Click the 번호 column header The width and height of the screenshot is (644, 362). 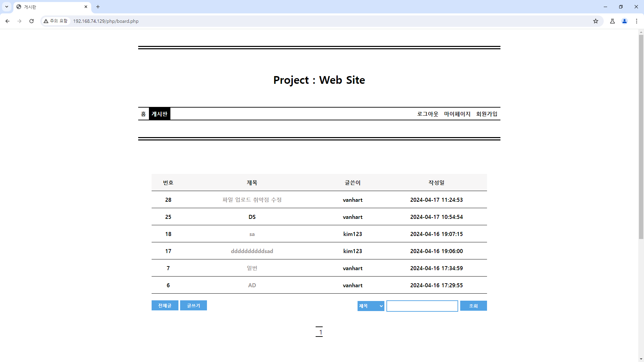[168, 183]
